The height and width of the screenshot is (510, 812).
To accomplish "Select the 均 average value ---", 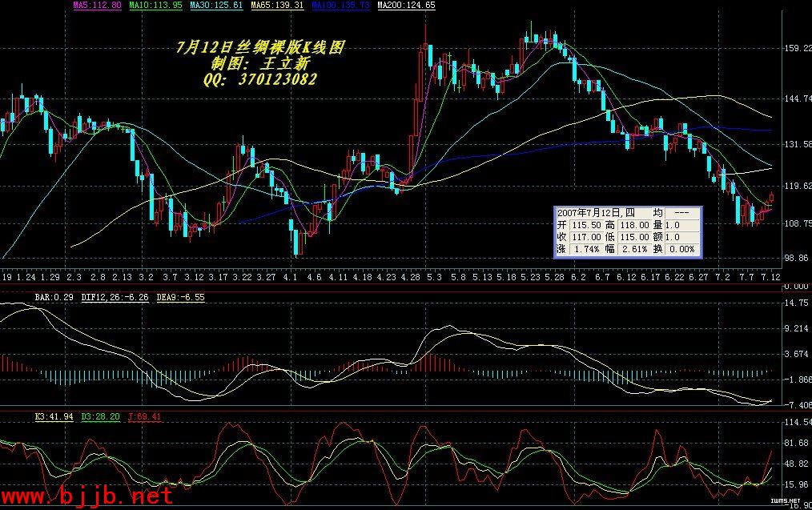I will tap(681, 213).
